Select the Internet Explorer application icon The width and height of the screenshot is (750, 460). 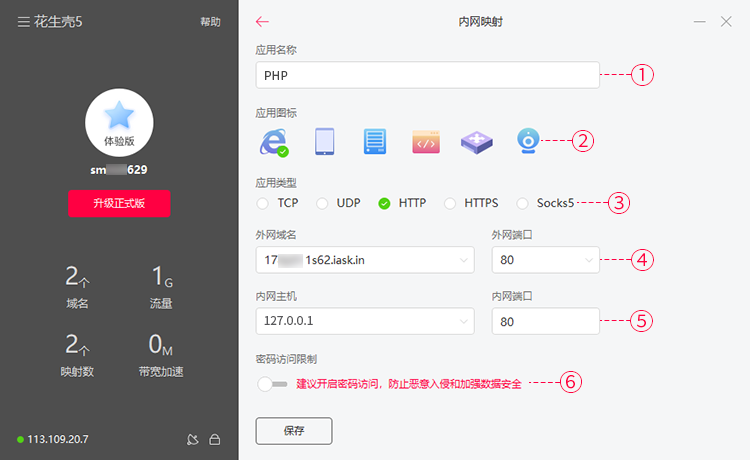(274, 142)
